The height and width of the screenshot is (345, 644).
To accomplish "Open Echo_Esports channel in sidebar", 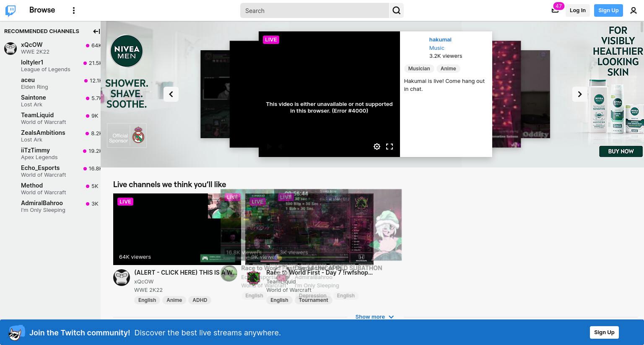I will coord(50,171).
